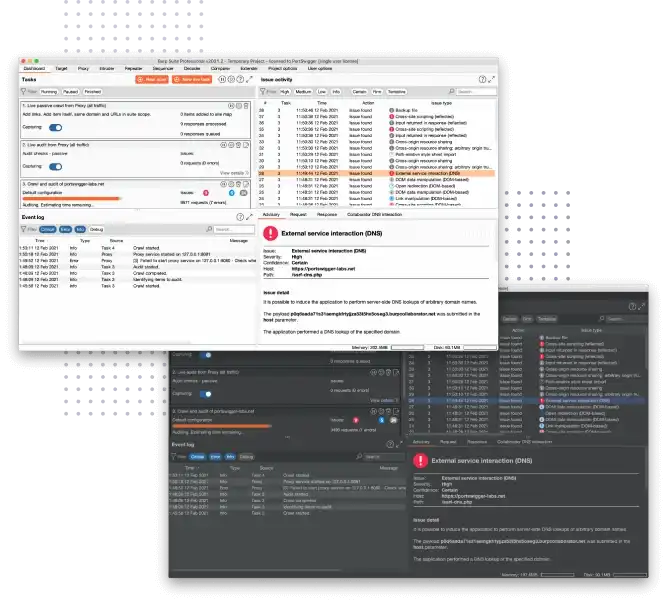This screenshot has height=603, width=667.
Task: Open Issue activity help icon
Action: [482, 80]
